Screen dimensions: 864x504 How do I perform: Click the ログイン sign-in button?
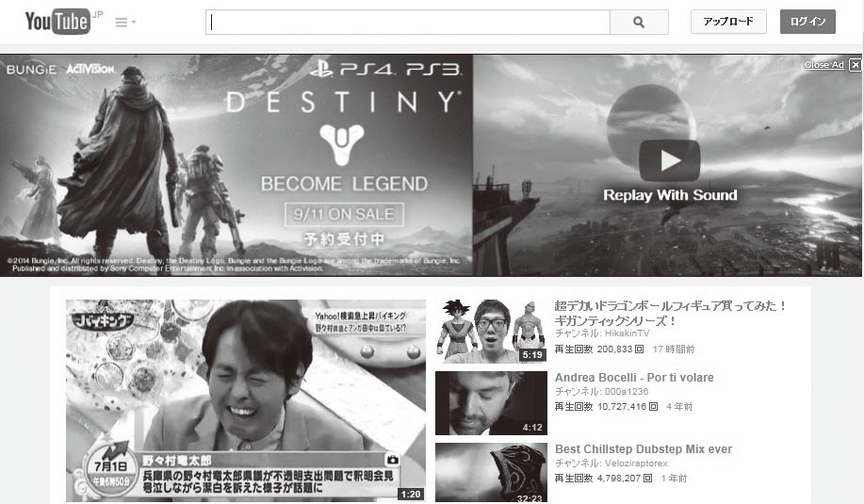tap(807, 22)
